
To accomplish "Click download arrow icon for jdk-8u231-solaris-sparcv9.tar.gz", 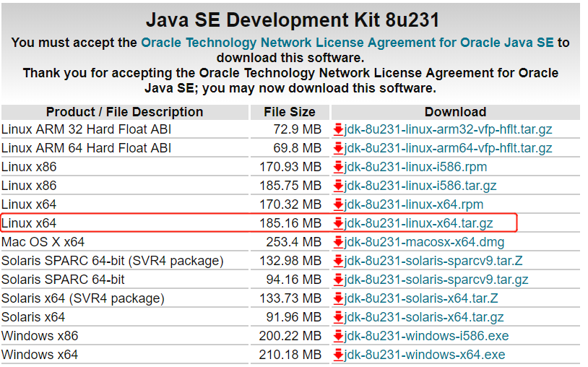I will click(338, 280).
